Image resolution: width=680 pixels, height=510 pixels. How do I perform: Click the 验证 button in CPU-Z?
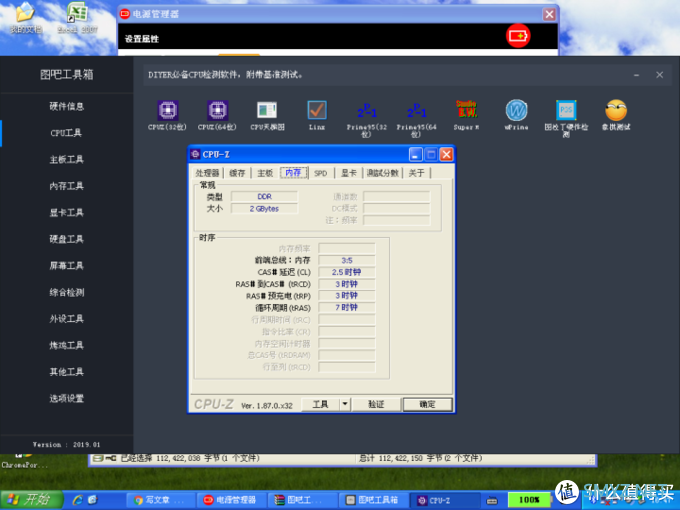tap(376, 404)
